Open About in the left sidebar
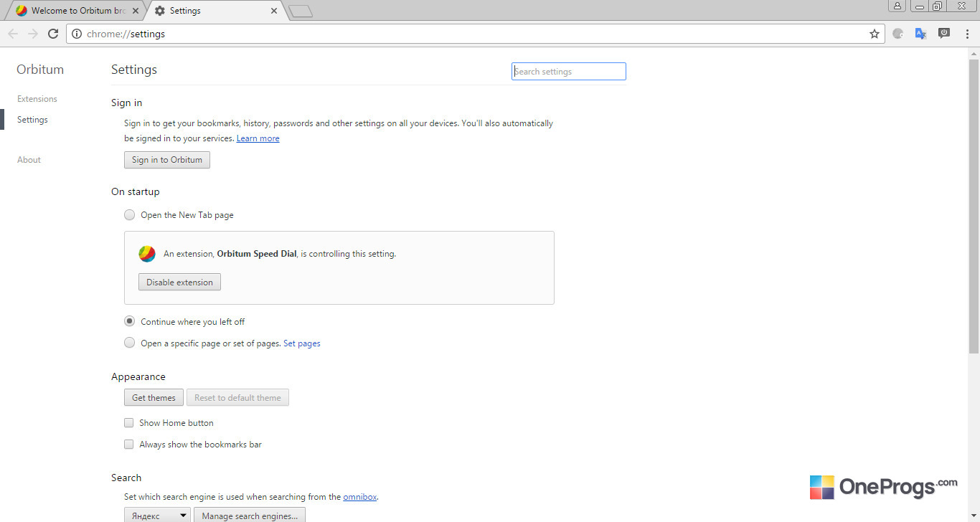This screenshot has height=522, width=980. tap(29, 160)
